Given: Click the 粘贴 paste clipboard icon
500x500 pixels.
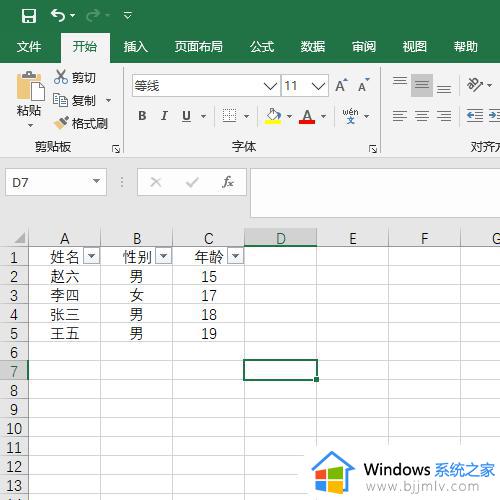Looking at the screenshot, I should coord(30,86).
